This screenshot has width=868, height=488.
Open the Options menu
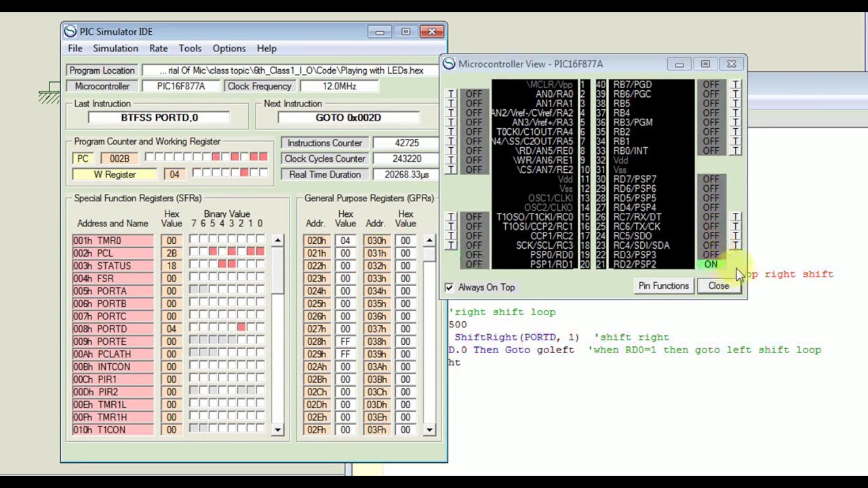[229, 48]
